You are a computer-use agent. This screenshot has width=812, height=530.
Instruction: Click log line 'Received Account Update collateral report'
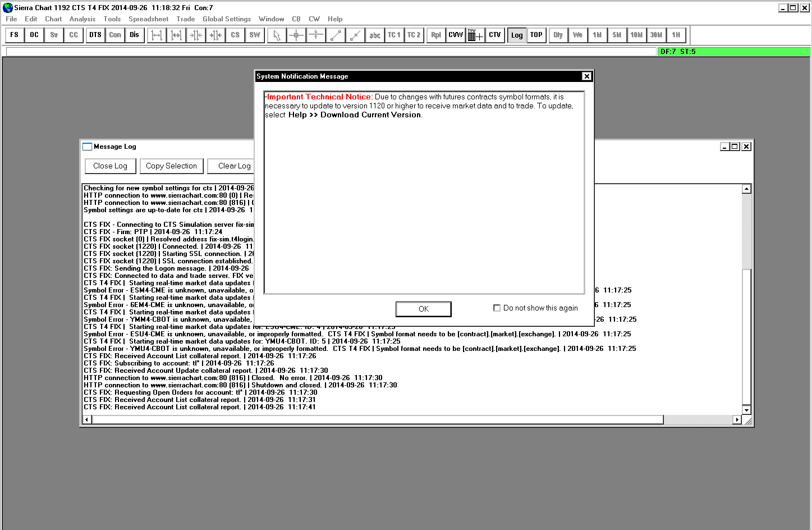(206, 371)
